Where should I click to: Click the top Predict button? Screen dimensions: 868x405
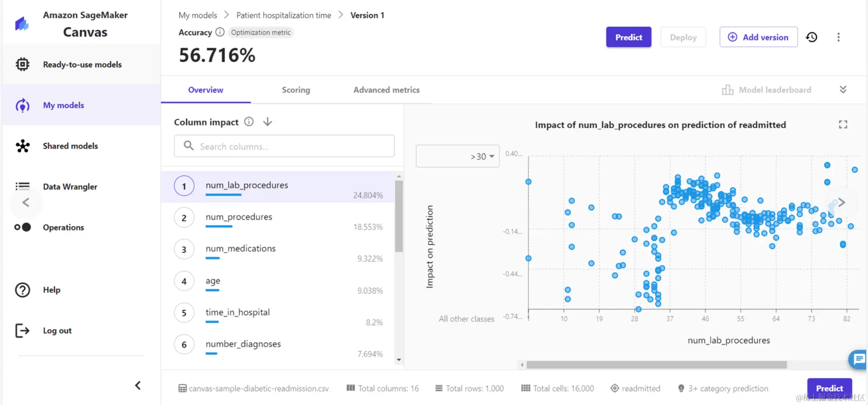pos(628,37)
